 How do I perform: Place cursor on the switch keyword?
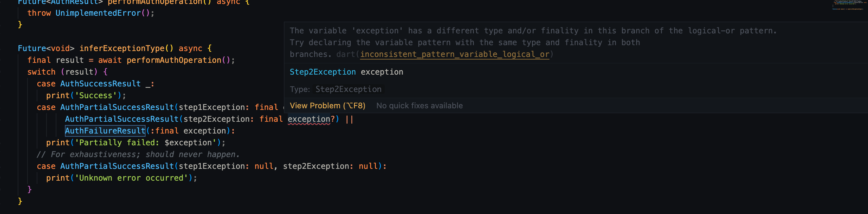41,71
